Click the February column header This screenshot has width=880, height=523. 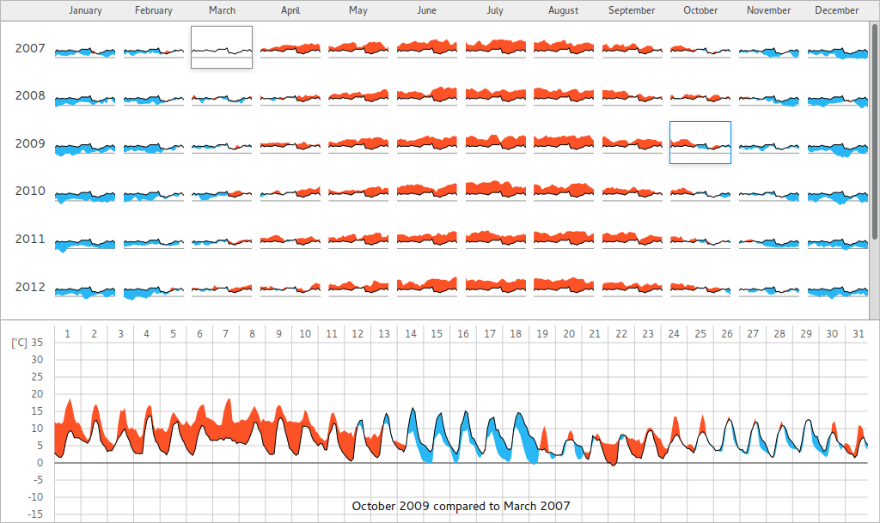pyautogui.click(x=153, y=11)
